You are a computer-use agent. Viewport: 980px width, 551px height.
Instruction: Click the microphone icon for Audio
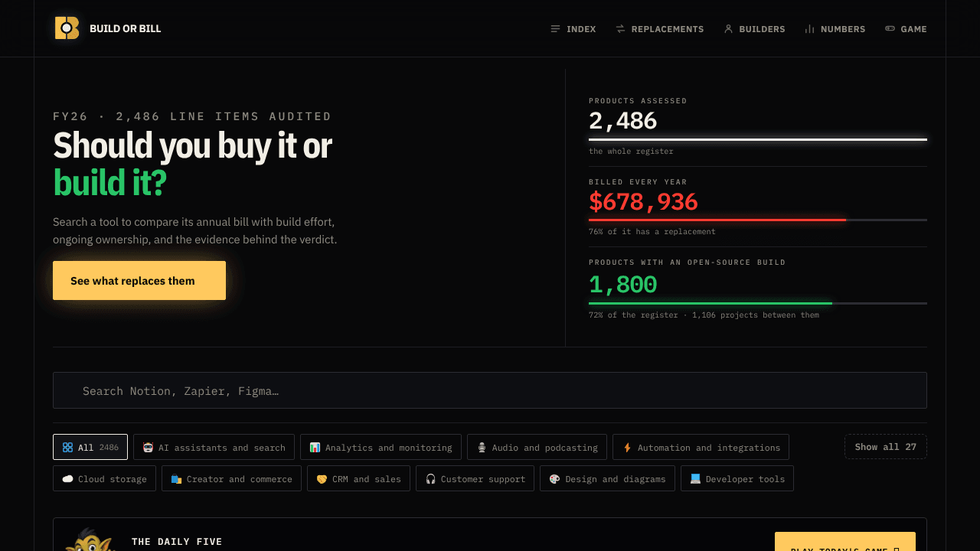pyautogui.click(x=482, y=447)
